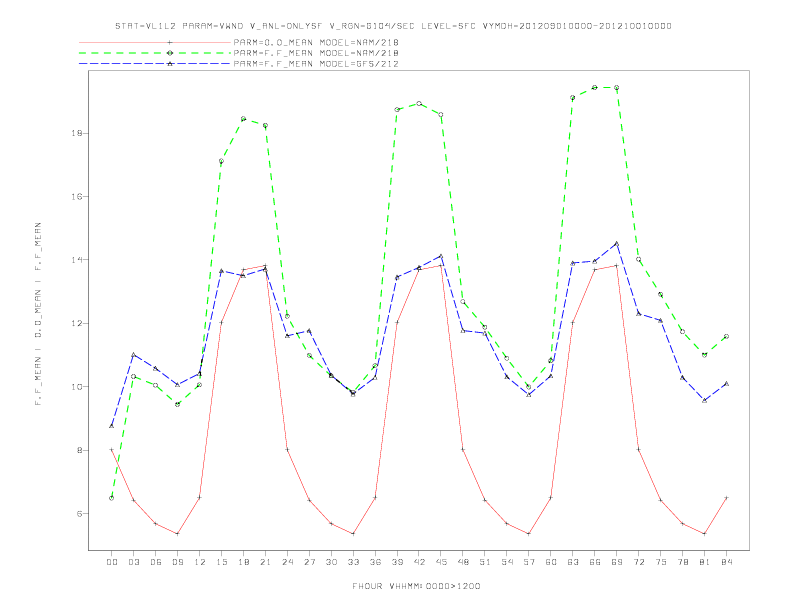Click x-axis tick label 57
The image size is (792, 612).
pos(529,562)
